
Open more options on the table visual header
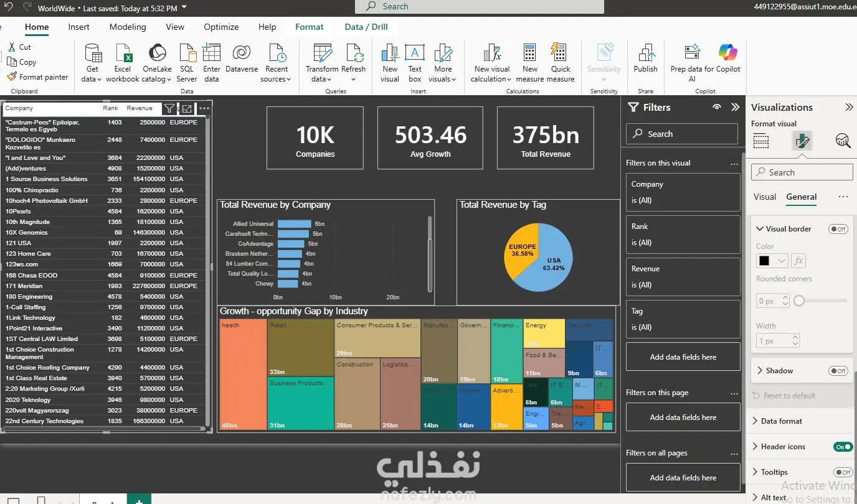click(204, 108)
